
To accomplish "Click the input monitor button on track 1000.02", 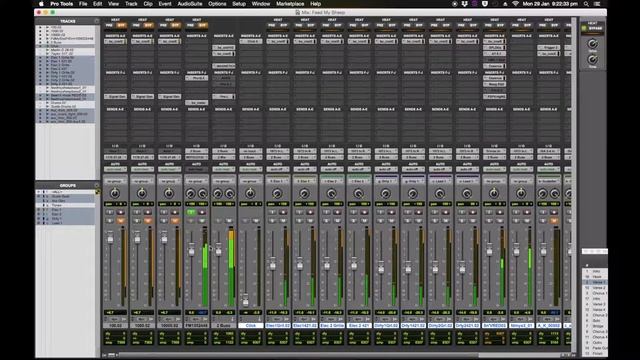I will tap(136, 212).
